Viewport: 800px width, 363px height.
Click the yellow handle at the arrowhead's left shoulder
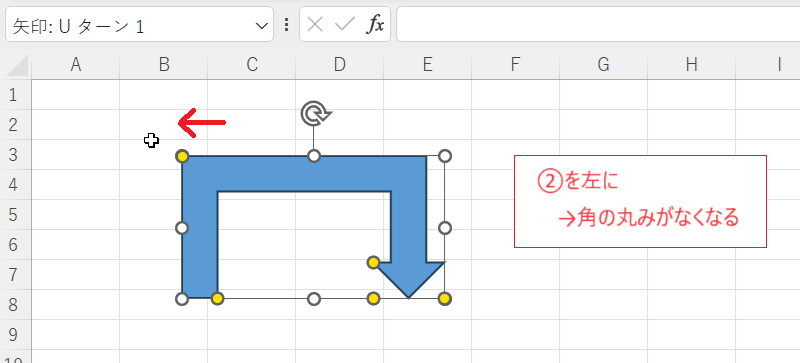pos(373,262)
